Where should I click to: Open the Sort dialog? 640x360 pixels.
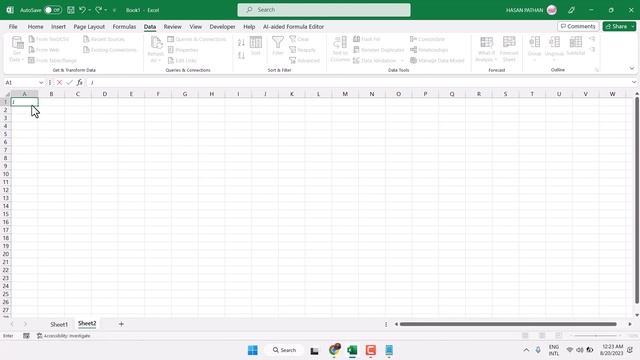coord(256,46)
